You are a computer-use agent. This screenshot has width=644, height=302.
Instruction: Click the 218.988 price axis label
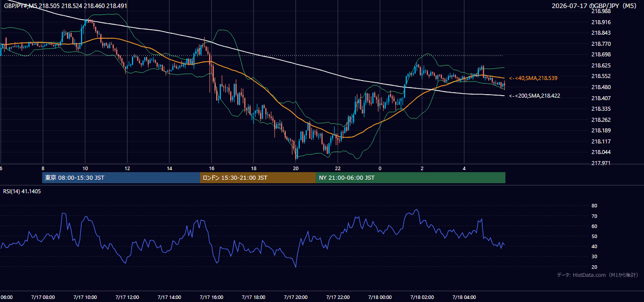[x=601, y=11]
